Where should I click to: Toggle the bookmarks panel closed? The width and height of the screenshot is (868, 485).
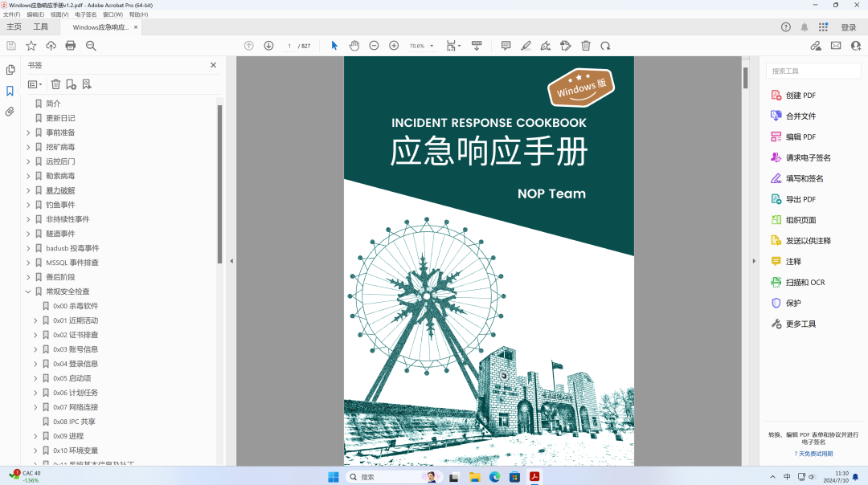click(213, 64)
